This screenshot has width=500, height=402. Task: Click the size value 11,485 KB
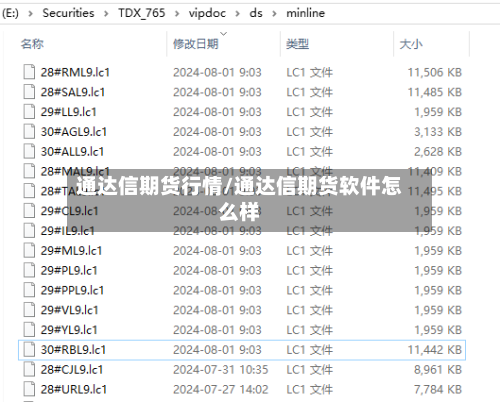[435, 92]
